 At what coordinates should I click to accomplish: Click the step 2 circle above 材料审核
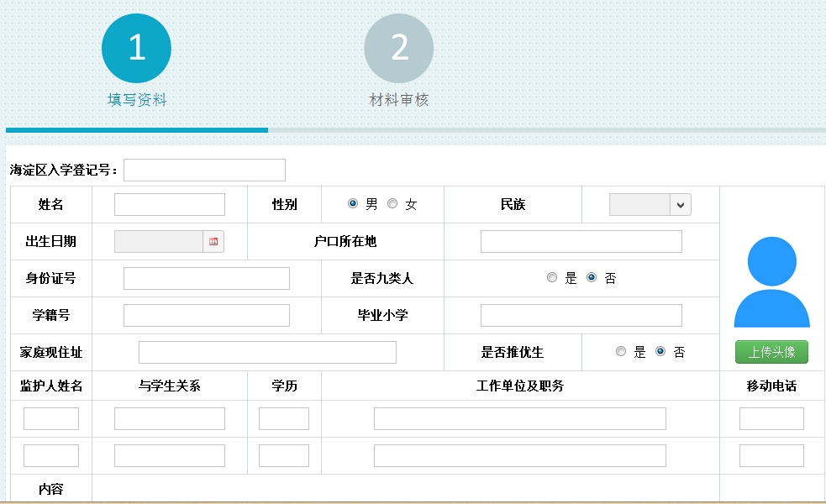coord(398,48)
